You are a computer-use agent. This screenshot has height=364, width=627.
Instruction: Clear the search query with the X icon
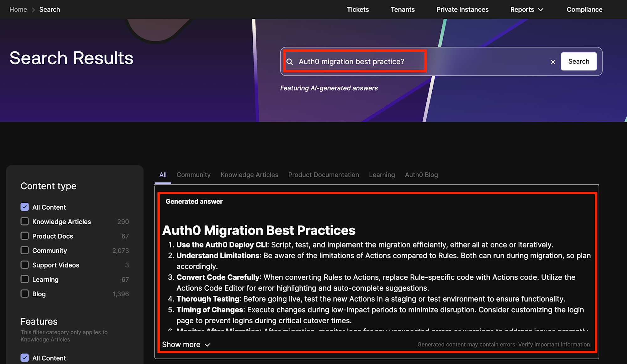pyautogui.click(x=553, y=62)
